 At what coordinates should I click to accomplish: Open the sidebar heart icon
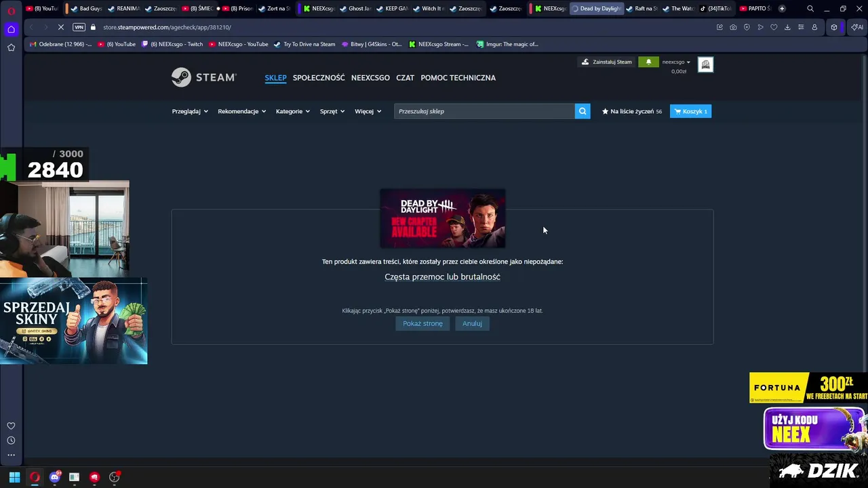coord(11,426)
